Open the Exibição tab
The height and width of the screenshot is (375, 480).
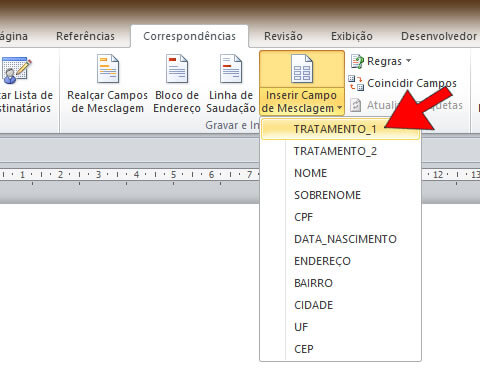pos(352,36)
